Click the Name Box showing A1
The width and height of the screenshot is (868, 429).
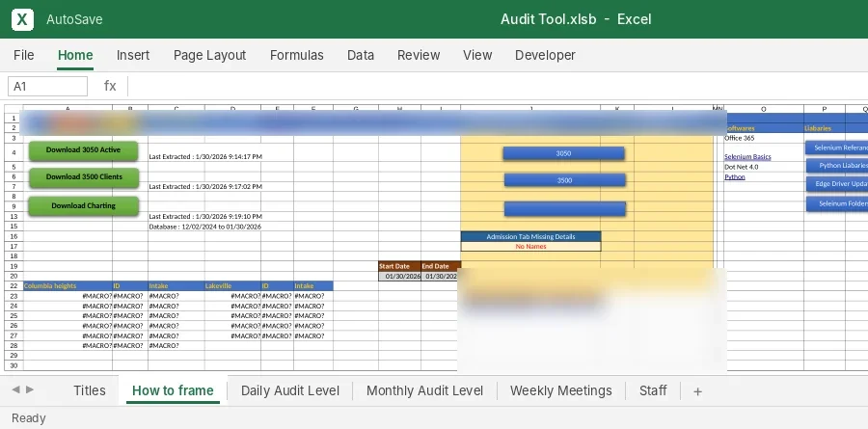point(47,87)
